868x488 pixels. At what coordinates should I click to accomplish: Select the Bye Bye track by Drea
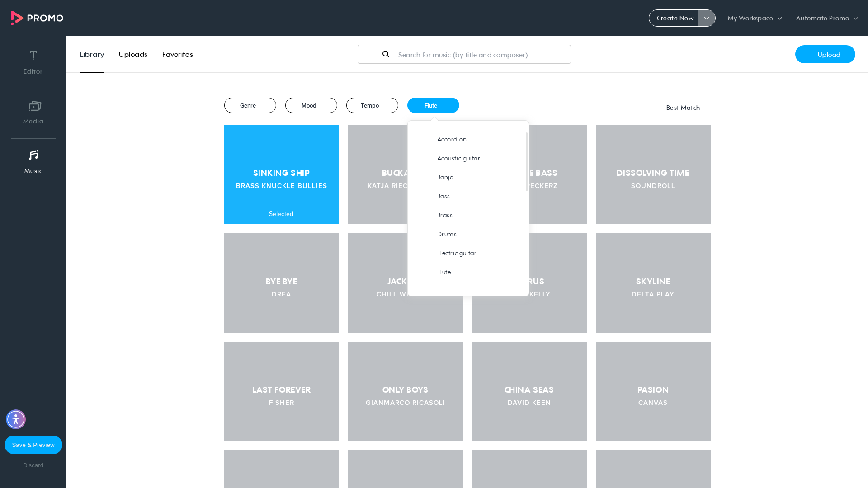pyautogui.click(x=282, y=283)
